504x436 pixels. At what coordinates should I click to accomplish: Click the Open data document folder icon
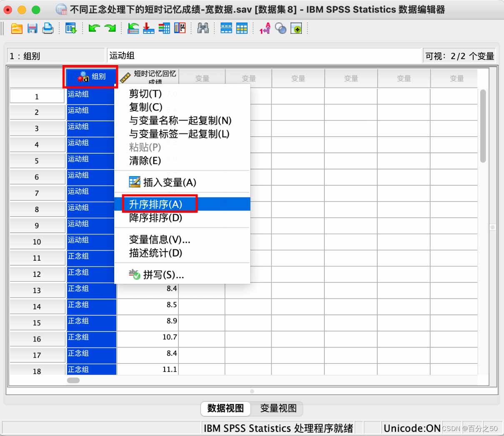[17, 28]
